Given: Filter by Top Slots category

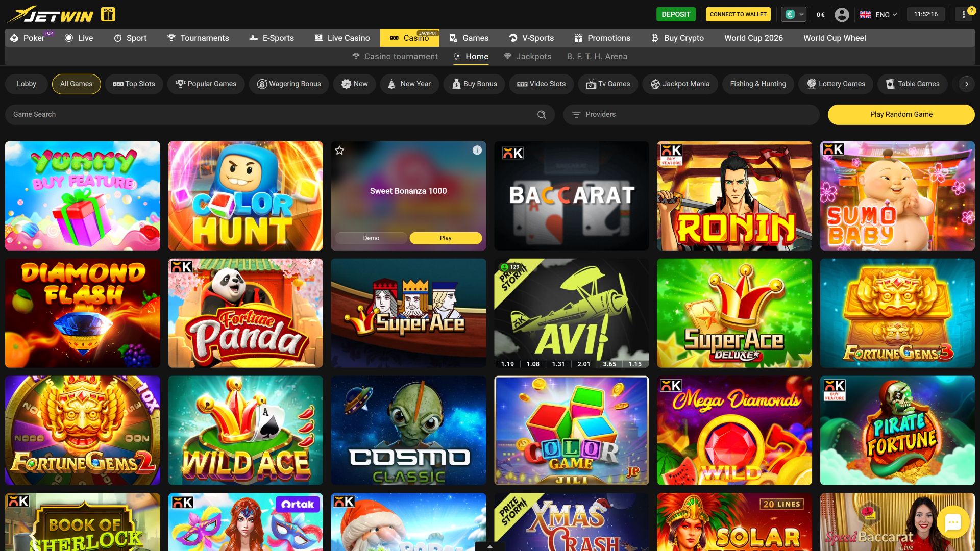Looking at the screenshot, I should [x=134, y=84].
